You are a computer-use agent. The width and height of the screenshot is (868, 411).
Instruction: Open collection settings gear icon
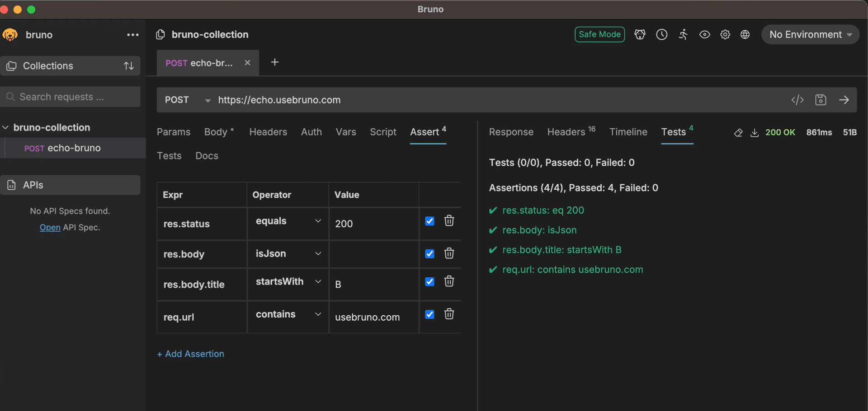pos(725,34)
